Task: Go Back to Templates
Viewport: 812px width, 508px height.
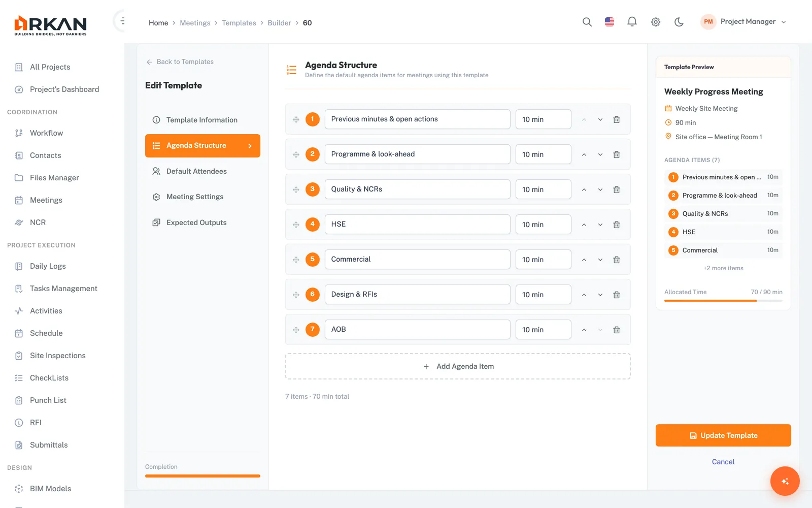Action: tap(180, 62)
